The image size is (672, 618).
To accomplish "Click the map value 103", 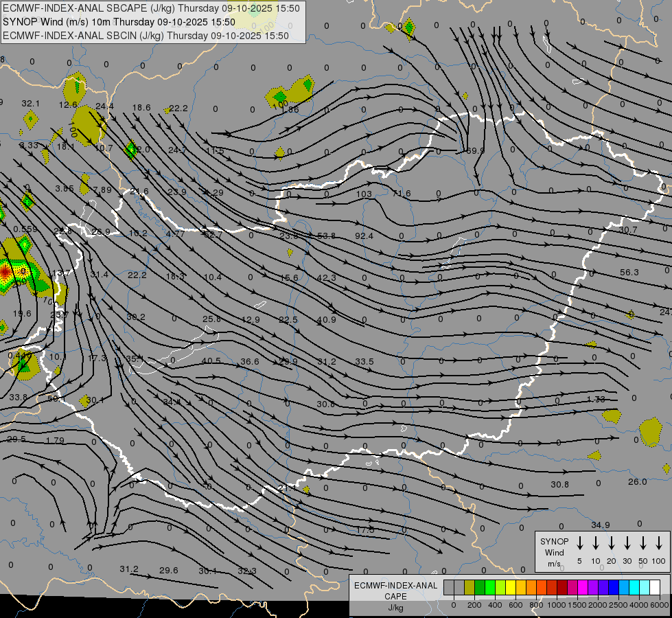I will click(x=364, y=194).
